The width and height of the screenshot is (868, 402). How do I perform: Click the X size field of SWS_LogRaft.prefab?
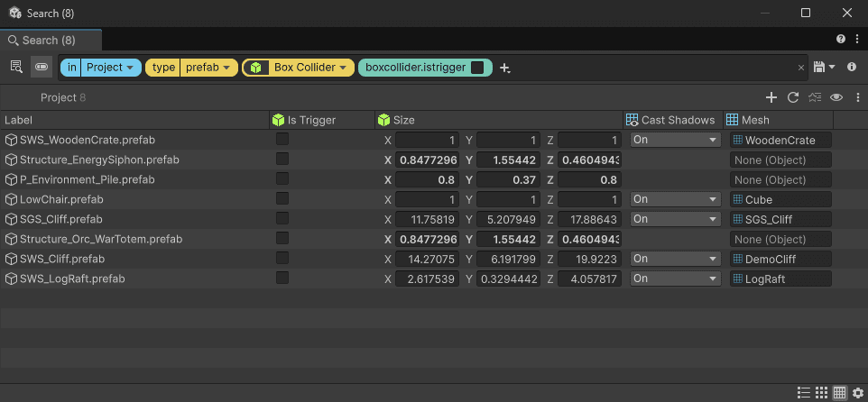427,279
